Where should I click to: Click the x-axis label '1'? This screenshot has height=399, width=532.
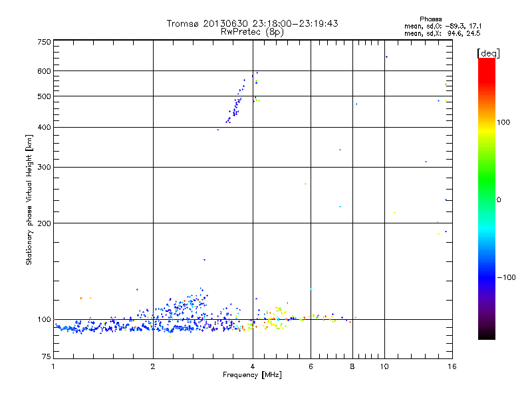(x=53, y=366)
